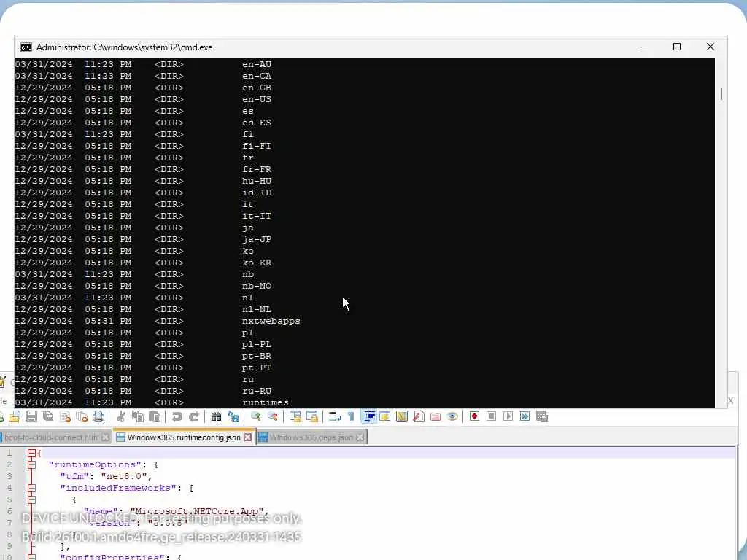Image resolution: width=747 pixels, height=560 pixels.
Task: Click Run Macro Multiple Times icon
Action: tap(525, 416)
